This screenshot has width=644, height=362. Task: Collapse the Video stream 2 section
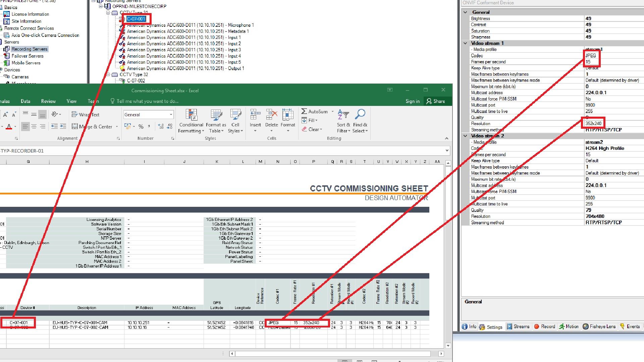[465, 136]
